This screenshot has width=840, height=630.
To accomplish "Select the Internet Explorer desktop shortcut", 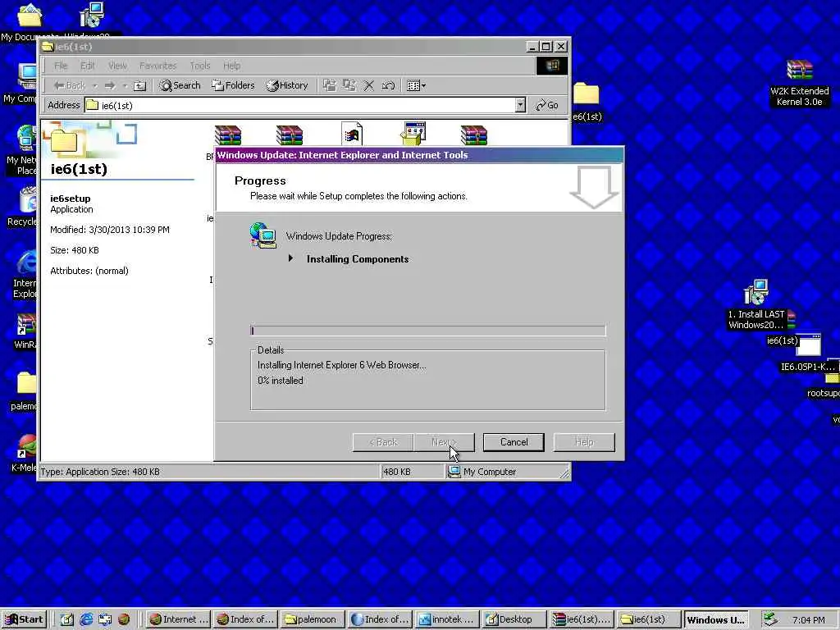I will click(25, 274).
